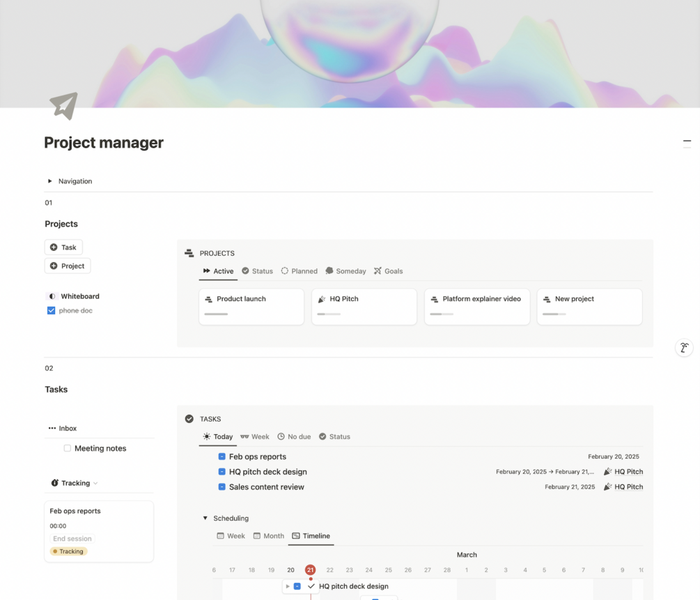The width and height of the screenshot is (700, 600).
Task: Click the timeline HQ pitch deck design blue icon
Action: pyautogui.click(x=297, y=586)
